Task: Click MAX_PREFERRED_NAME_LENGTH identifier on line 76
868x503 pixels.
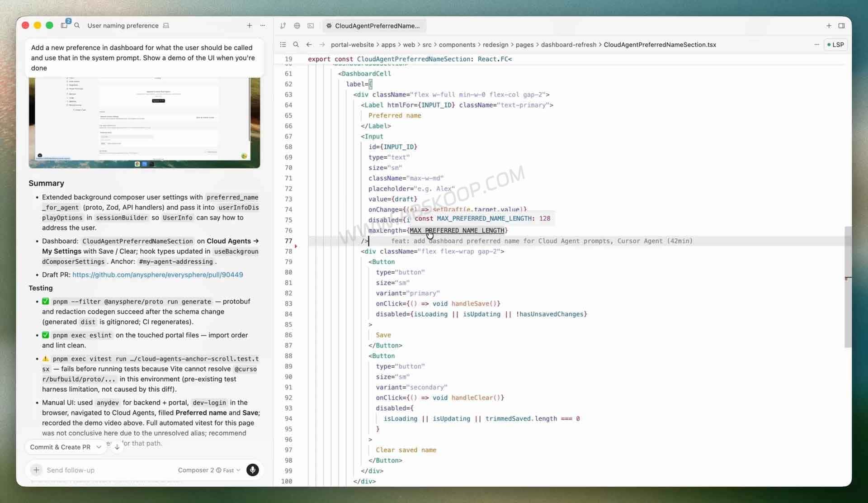Action: [x=457, y=230]
